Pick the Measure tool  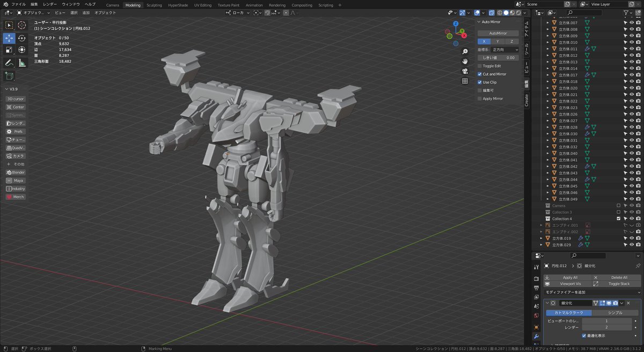(21, 63)
